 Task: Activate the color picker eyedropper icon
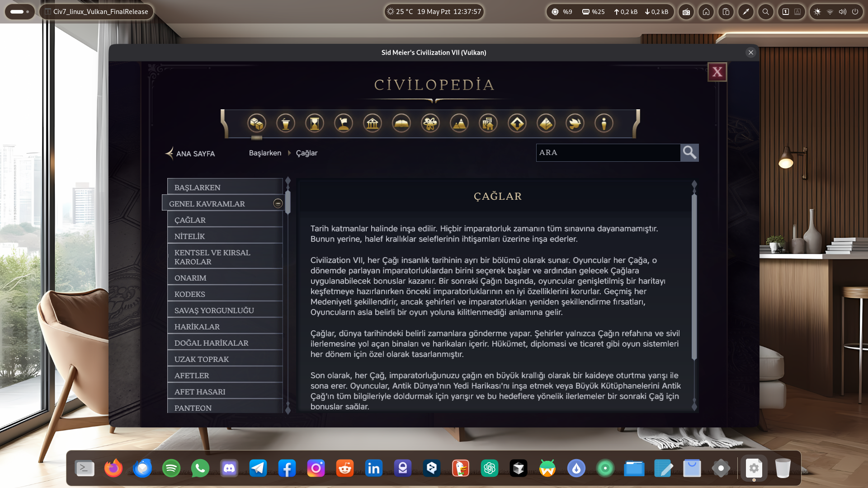pos(745,12)
